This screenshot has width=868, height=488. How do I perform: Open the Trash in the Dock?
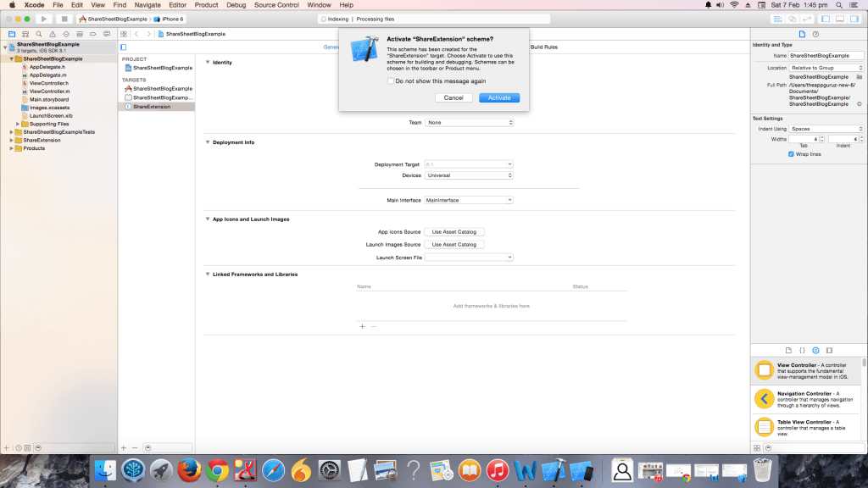tap(762, 471)
